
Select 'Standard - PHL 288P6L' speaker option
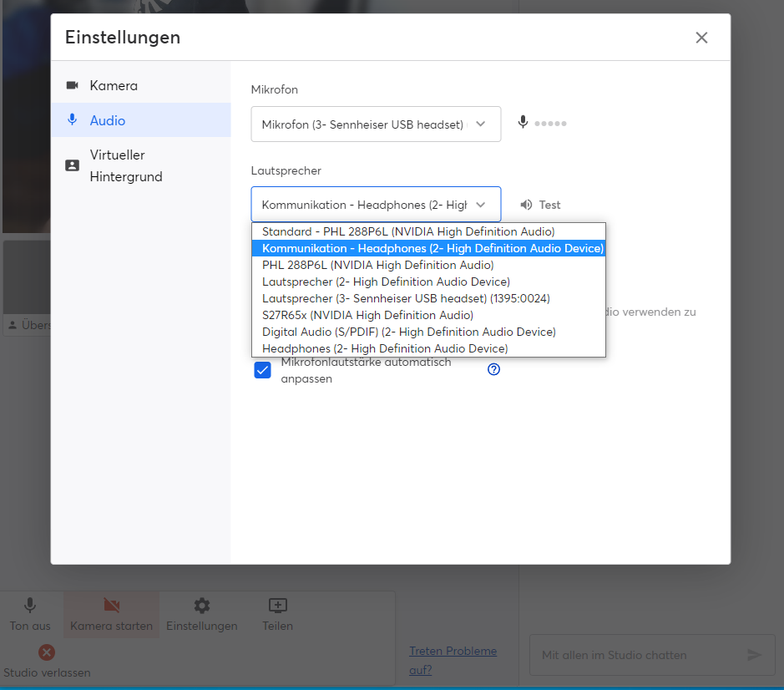(408, 231)
